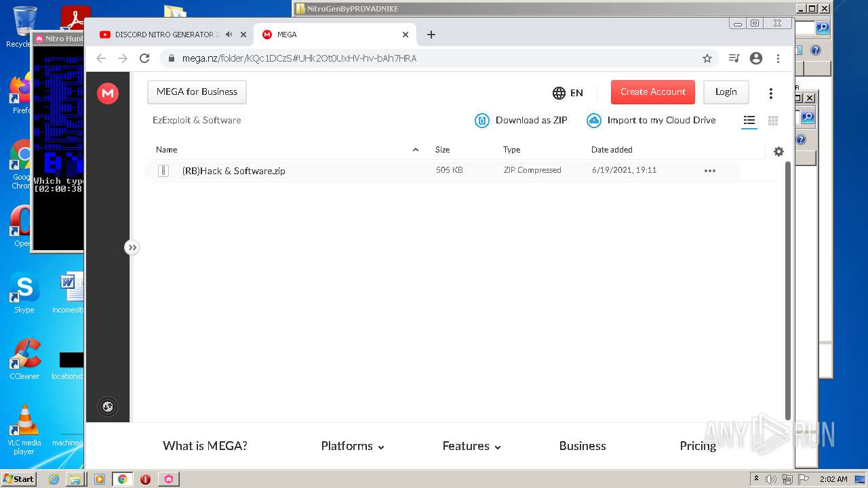Close the Discord Nitro Generator tab
The width and height of the screenshot is (868, 488).
pyautogui.click(x=243, y=35)
